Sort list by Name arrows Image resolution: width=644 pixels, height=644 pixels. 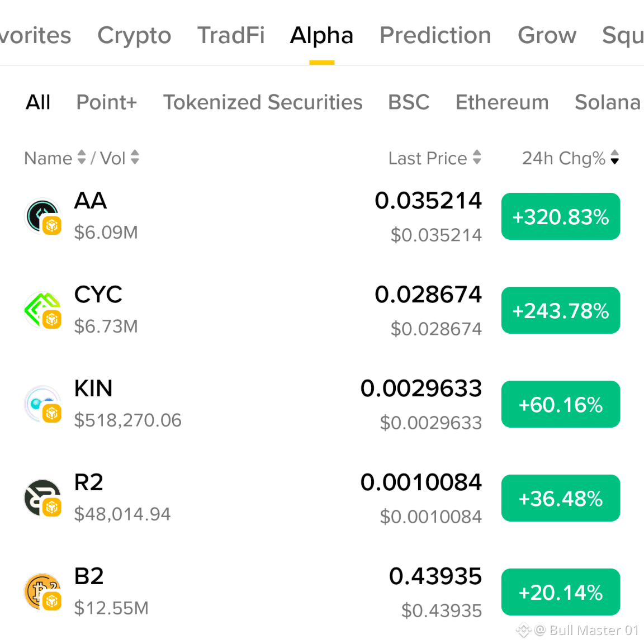pos(82,158)
